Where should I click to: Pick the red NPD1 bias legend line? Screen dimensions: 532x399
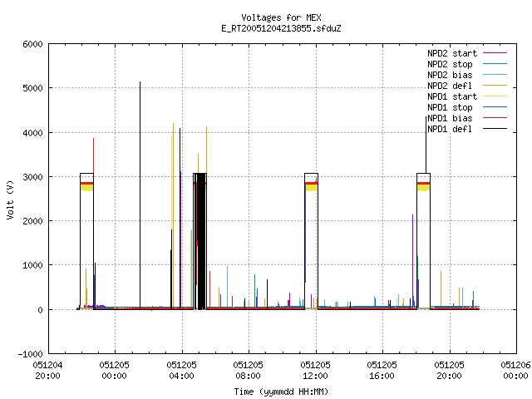pos(495,118)
